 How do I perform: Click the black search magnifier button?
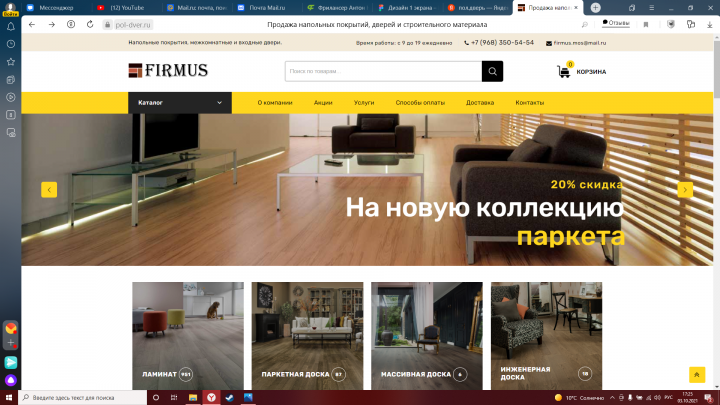492,71
